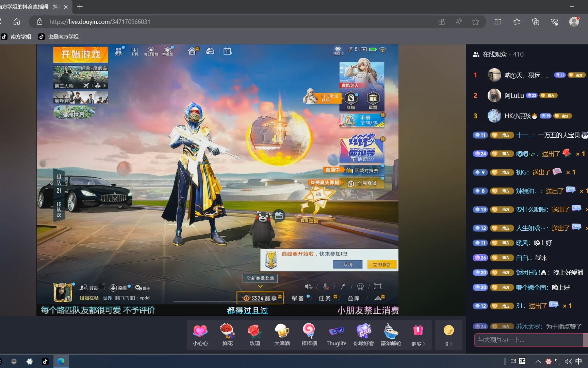Change 经典-度假岛 map mode selection
This screenshot has width=588, height=368.
point(81,77)
